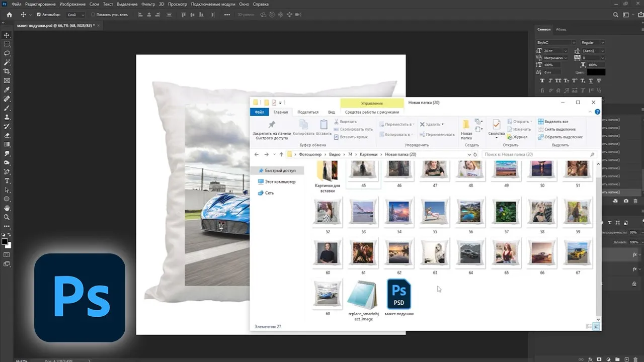Screen dimensions: 644x362
Task: Open 'Редактирование' menu
Action: (x=40, y=4)
